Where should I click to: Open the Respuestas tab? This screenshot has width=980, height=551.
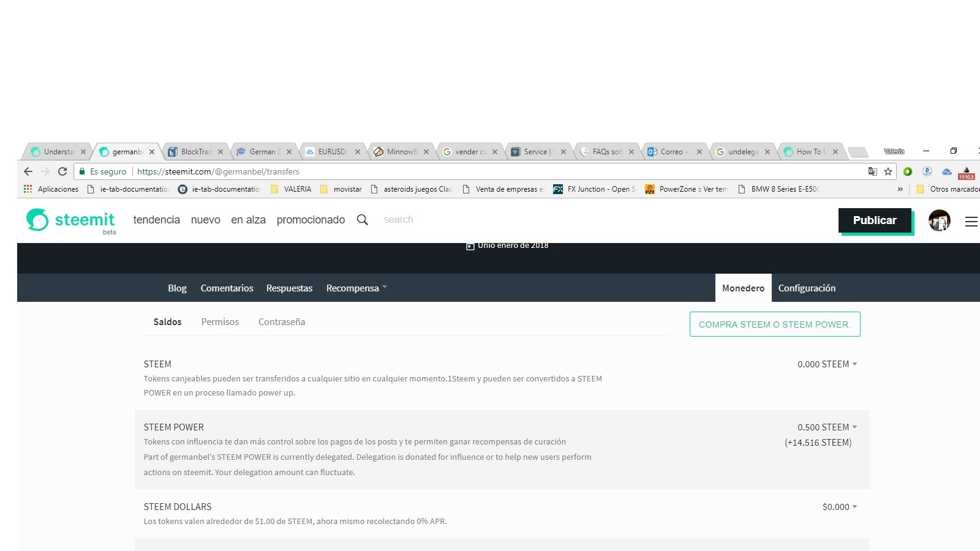click(x=289, y=288)
